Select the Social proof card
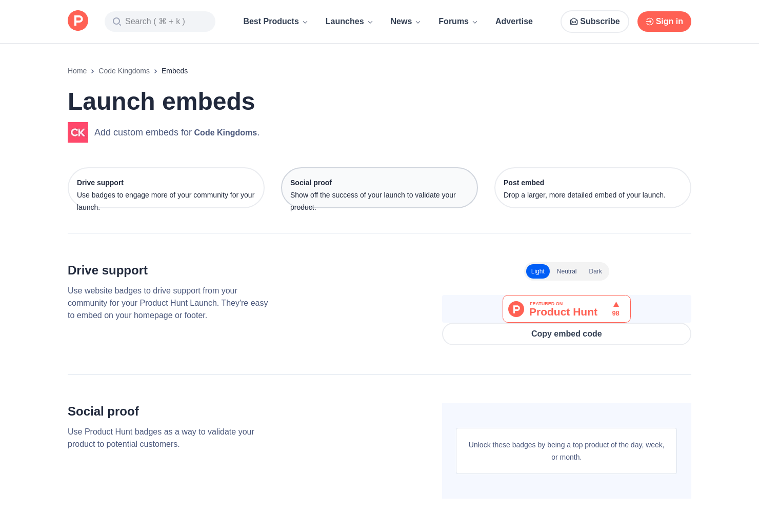Image resolution: width=759 pixels, height=532 pixels. 379,188
